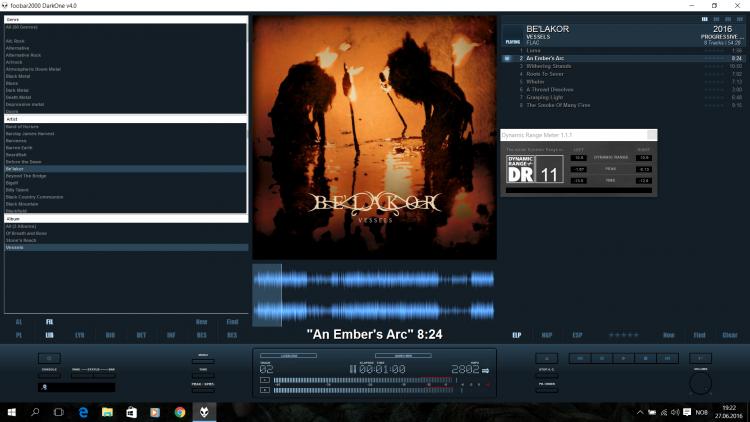Close the Dynamic Range Meter window
The width and height of the screenshot is (750, 422).
(x=651, y=135)
